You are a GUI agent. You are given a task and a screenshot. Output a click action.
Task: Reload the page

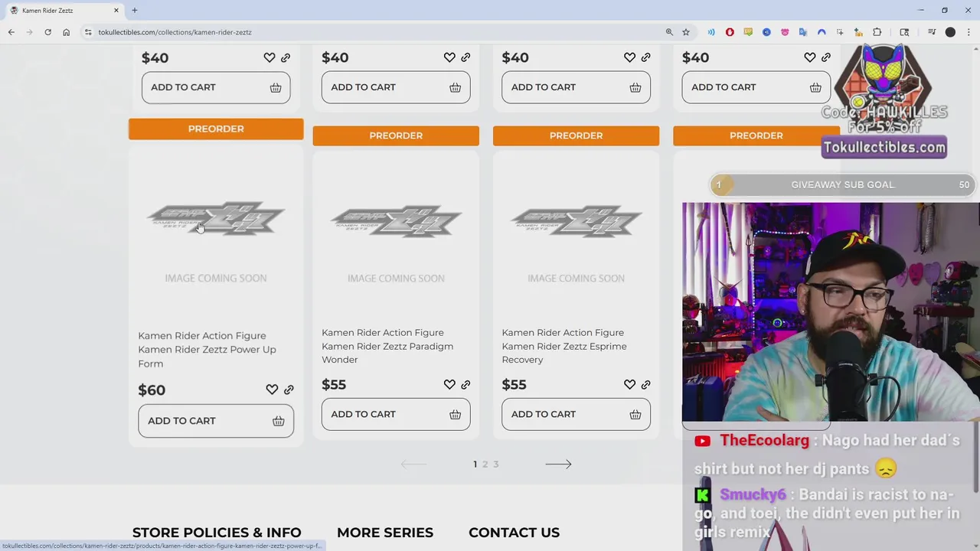pos(47,32)
